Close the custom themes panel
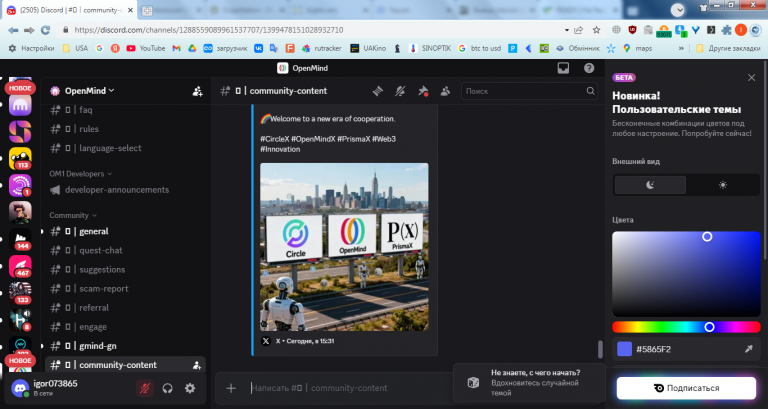The width and height of the screenshot is (768, 409). tap(751, 78)
